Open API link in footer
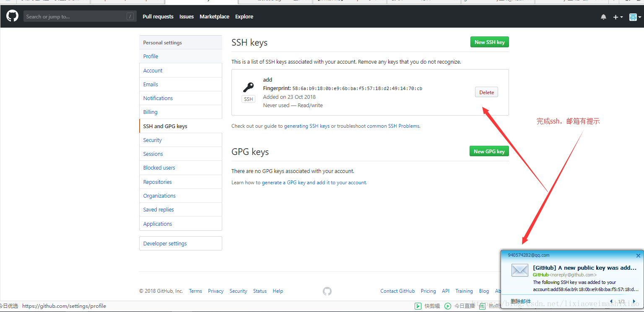The height and width of the screenshot is (312, 644). point(446,291)
